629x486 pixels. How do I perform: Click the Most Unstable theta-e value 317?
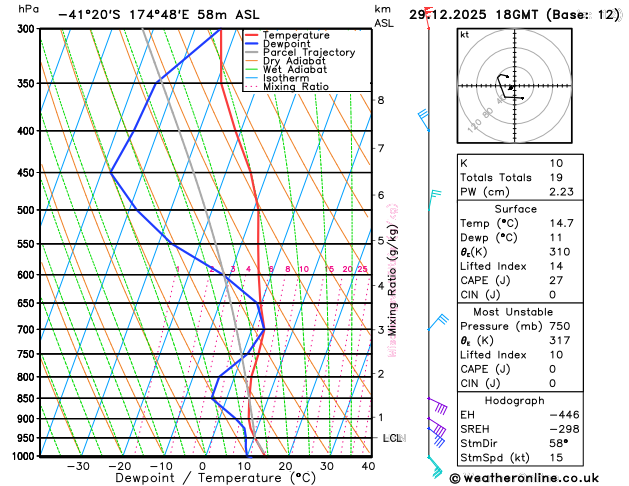click(560, 340)
